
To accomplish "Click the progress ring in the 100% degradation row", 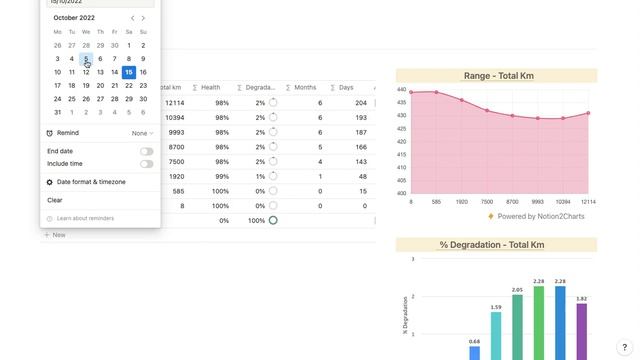I will pyautogui.click(x=273, y=220).
